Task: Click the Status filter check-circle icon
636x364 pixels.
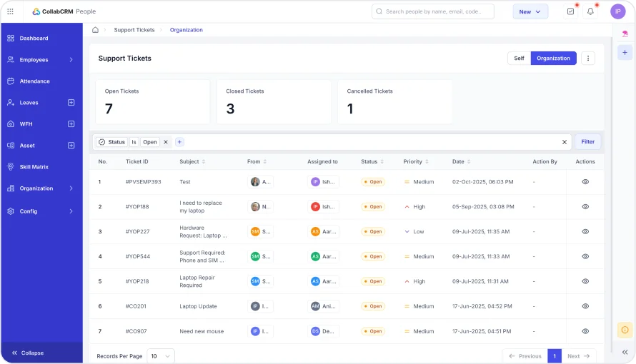Action: click(x=101, y=142)
